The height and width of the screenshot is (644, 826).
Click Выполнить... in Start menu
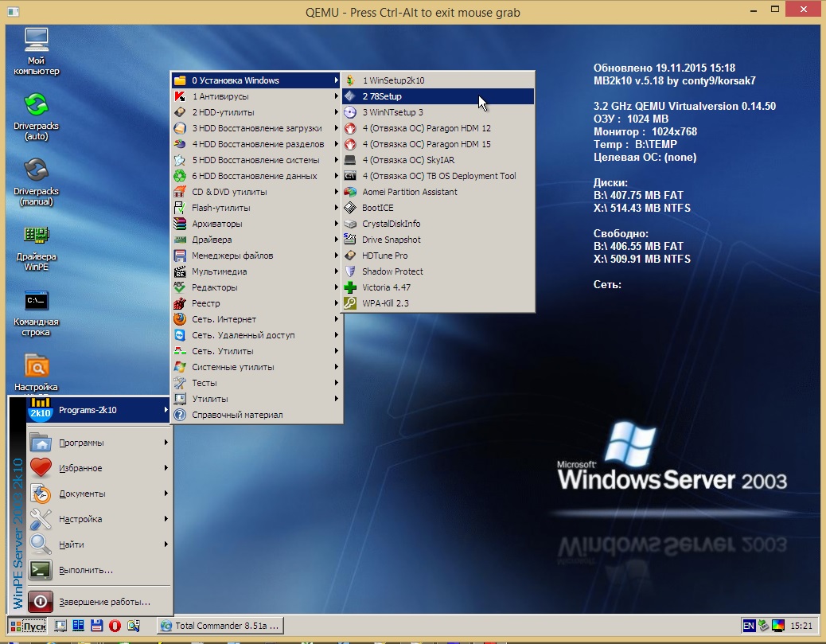tap(99, 570)
